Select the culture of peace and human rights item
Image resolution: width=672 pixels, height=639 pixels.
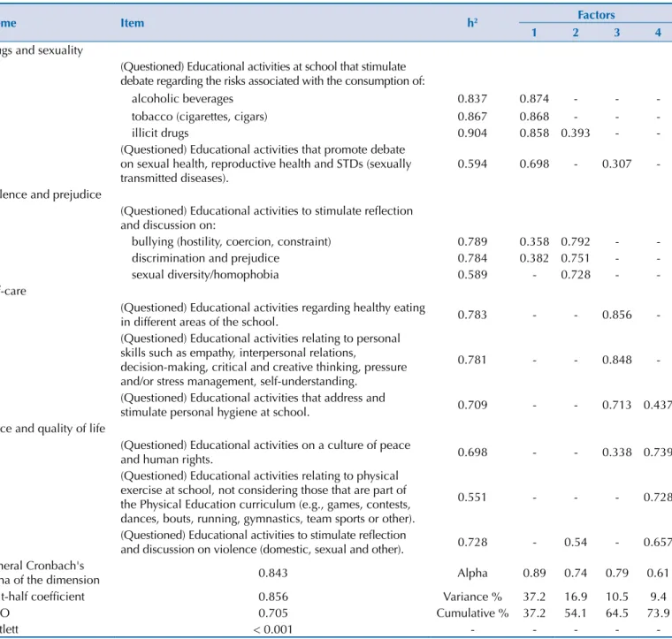(x=265, y=453)
